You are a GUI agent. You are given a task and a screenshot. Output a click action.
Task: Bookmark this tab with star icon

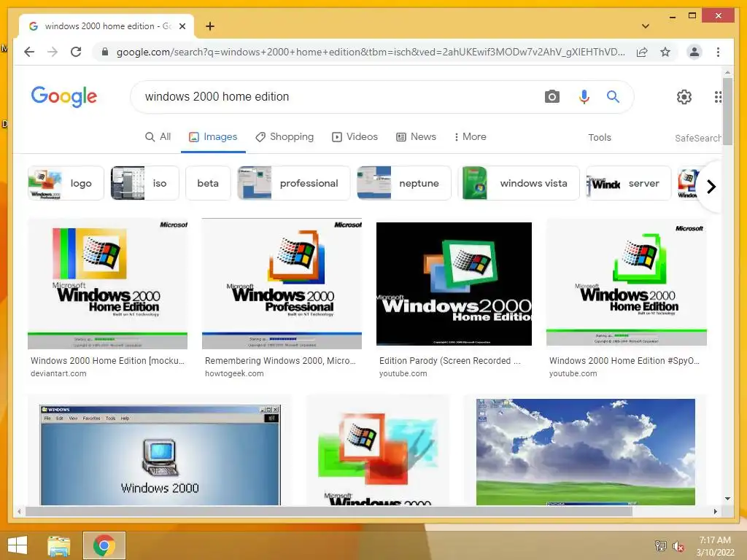tap(665, 52)
